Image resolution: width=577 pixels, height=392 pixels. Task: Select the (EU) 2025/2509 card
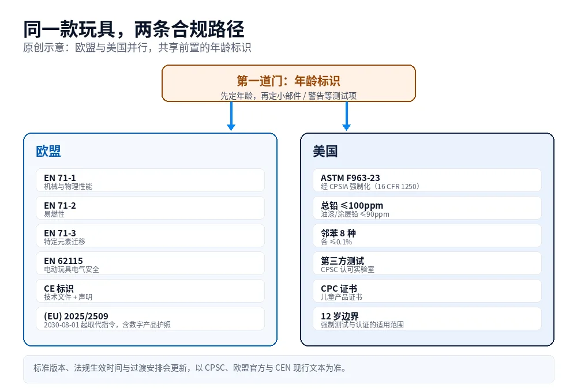click(x=150, y=318)
